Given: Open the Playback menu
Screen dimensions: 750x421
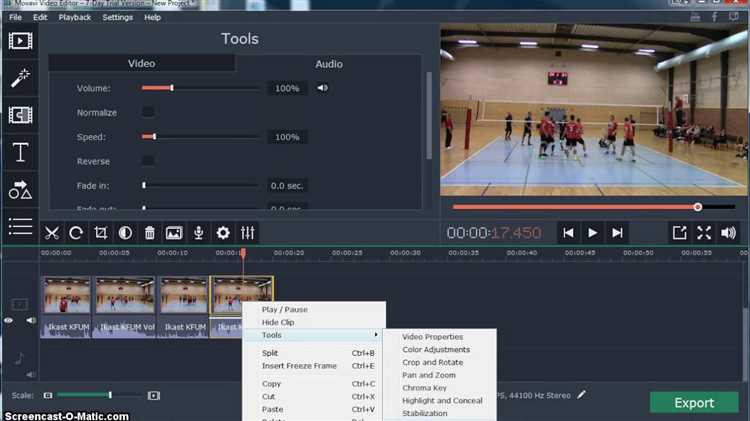Looking at the screenshot, I should pos(75,17).
